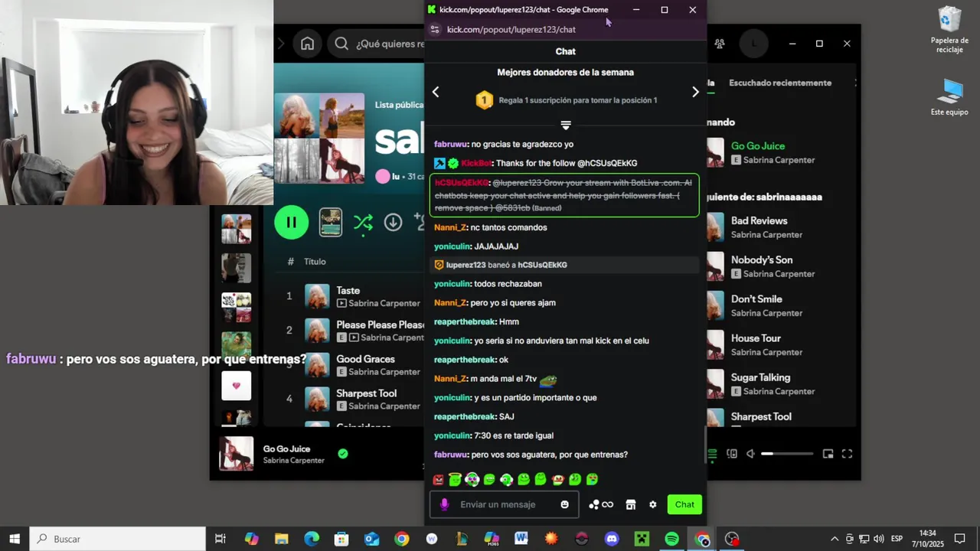Insert angry red emote
The width and height of the screenshot is (980, 551).
[x=438, y=480]
